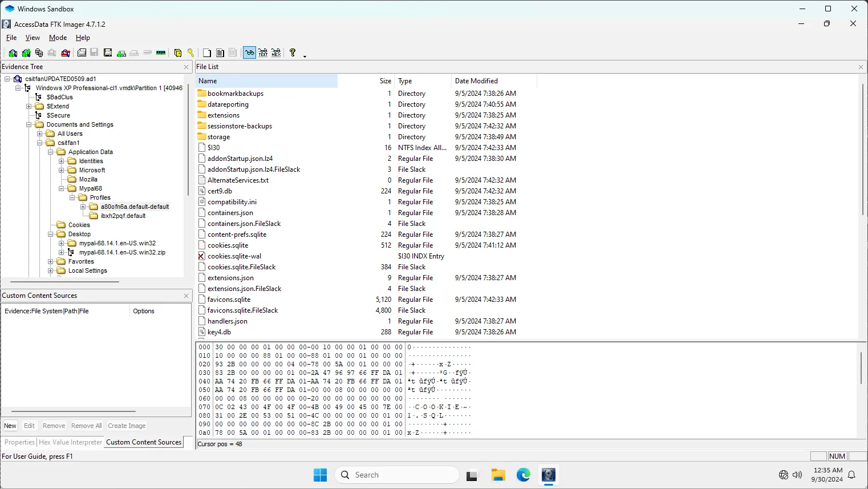This screenshot has height=489, width=868.
Task: Select the ibxh2pqf.default tree folder
Action: [123, 216]
